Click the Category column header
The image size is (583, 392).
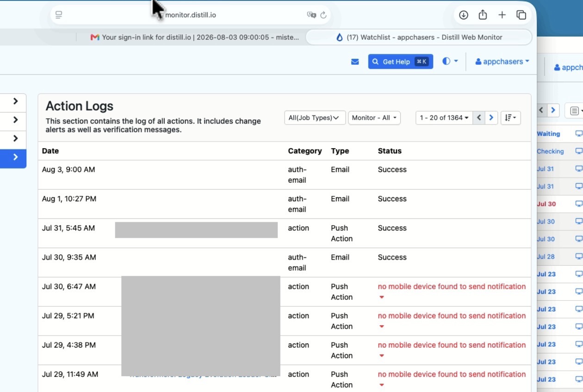point(305,151)
